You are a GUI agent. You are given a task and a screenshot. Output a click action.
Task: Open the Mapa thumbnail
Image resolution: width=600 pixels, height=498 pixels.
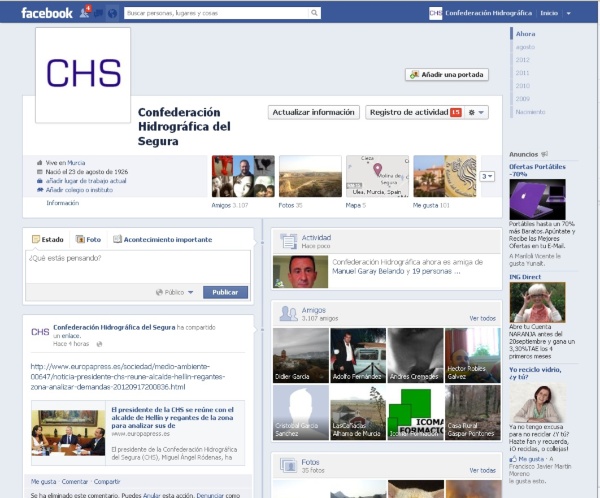point(377,176)
